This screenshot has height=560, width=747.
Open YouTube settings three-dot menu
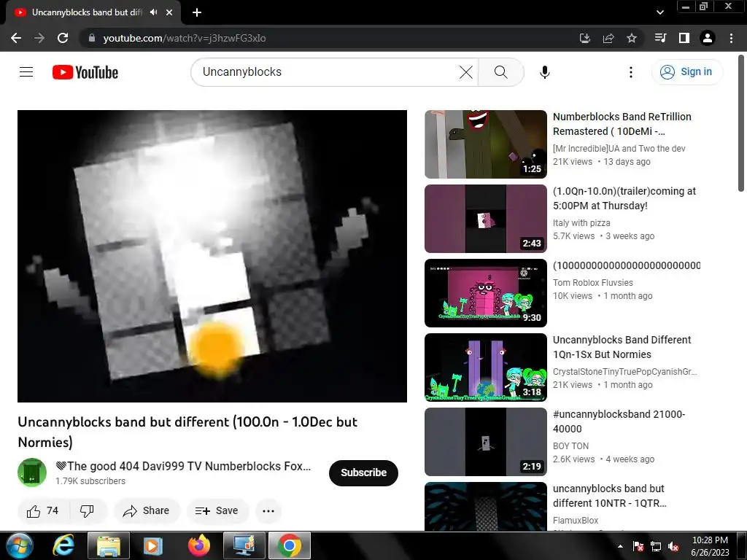coord(631,72)
